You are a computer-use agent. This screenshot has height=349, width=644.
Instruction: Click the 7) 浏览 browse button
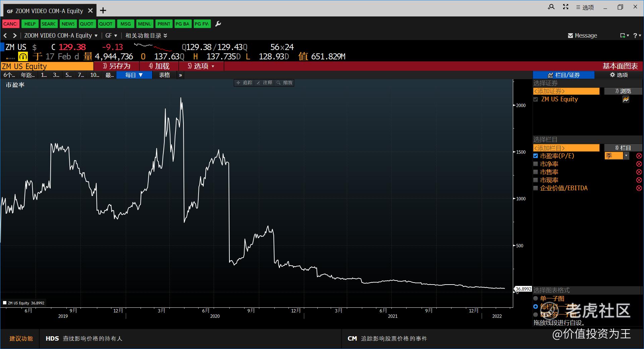tap(623, 91)
